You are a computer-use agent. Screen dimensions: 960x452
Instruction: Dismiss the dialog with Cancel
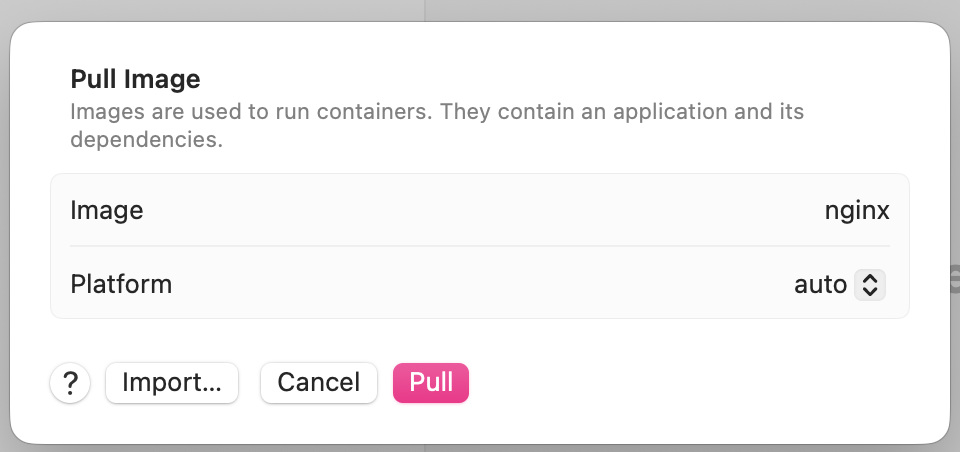click(x=318, y=382)
